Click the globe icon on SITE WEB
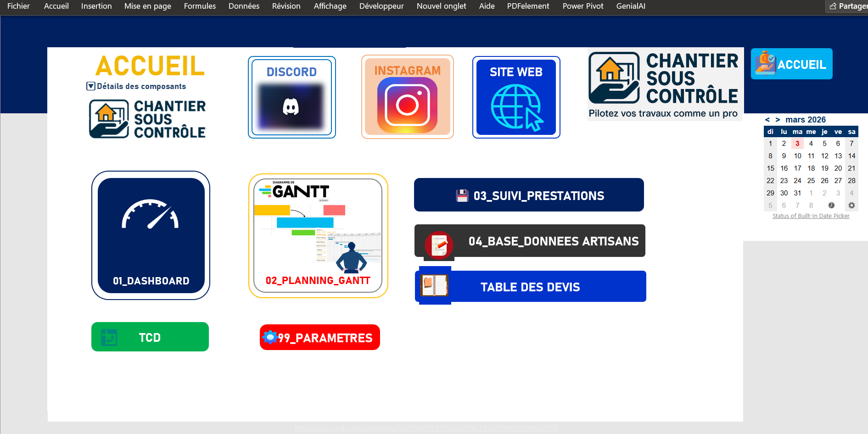This screenshot has height=434, width=868. point(516,107)
